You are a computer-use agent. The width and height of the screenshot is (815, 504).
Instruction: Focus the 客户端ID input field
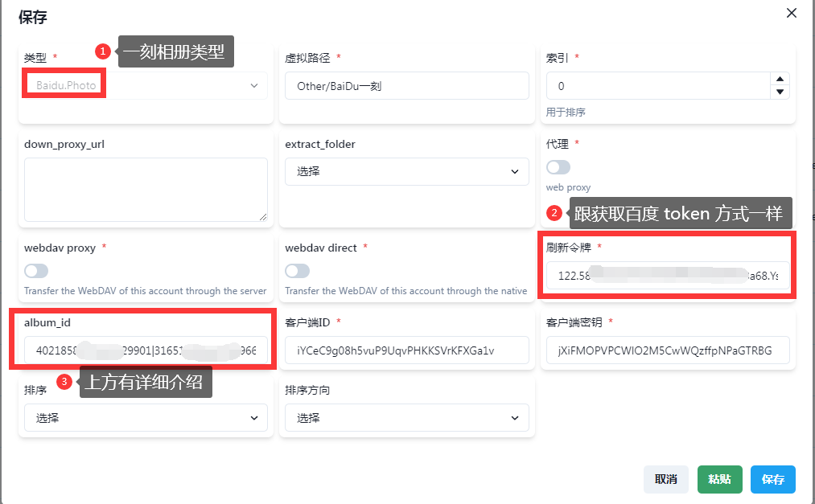(406, 350)
